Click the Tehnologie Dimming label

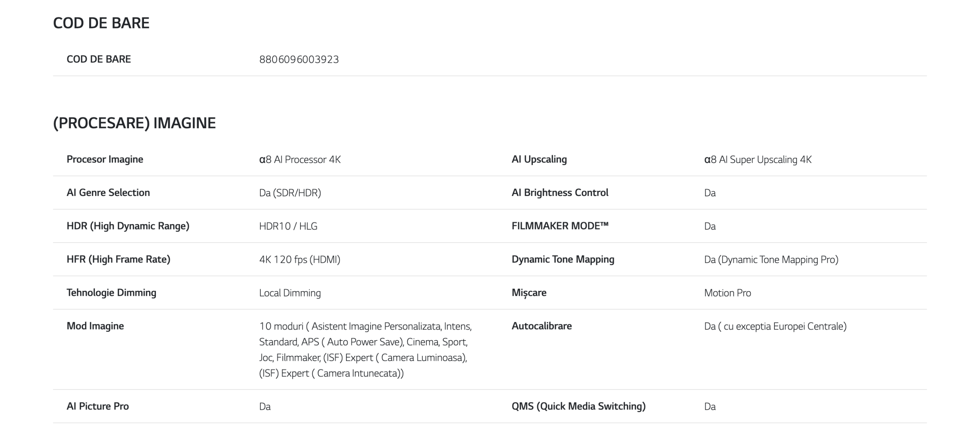tap(111, 293)
